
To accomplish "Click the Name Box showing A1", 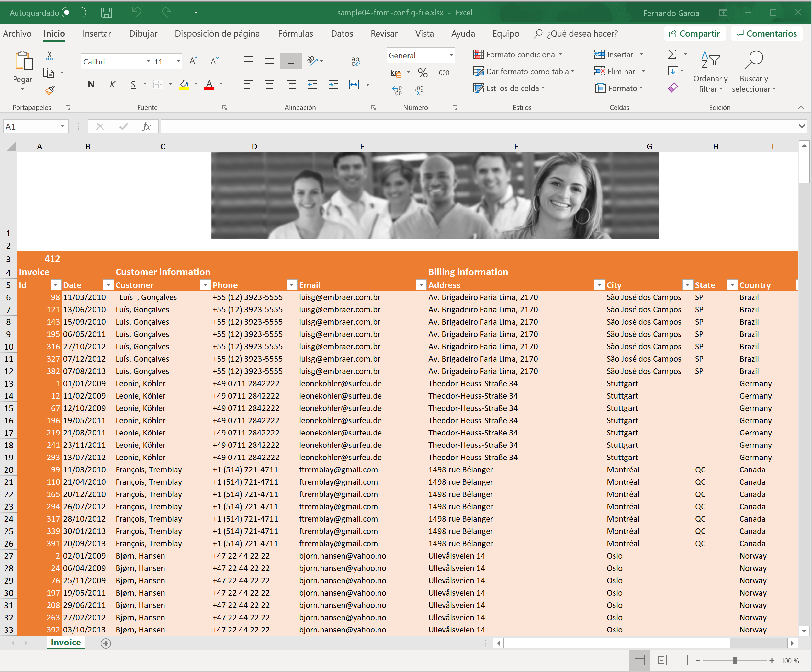I will (31, 126).
